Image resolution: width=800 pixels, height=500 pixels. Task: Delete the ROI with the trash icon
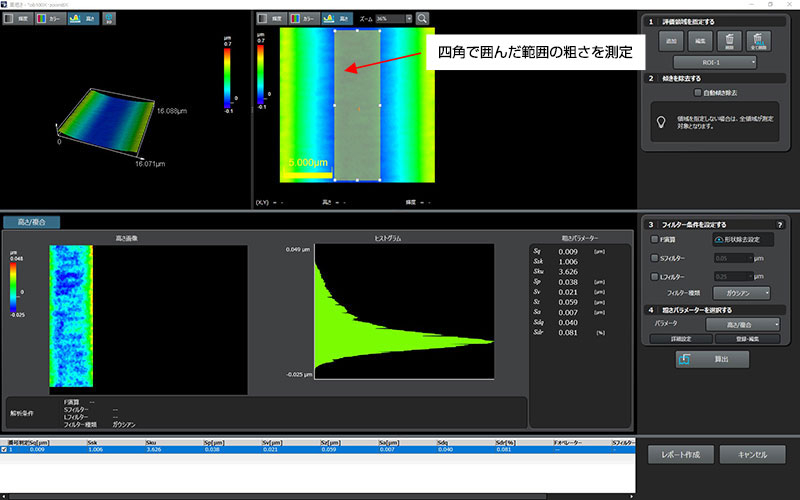click(x=729, y=41)
